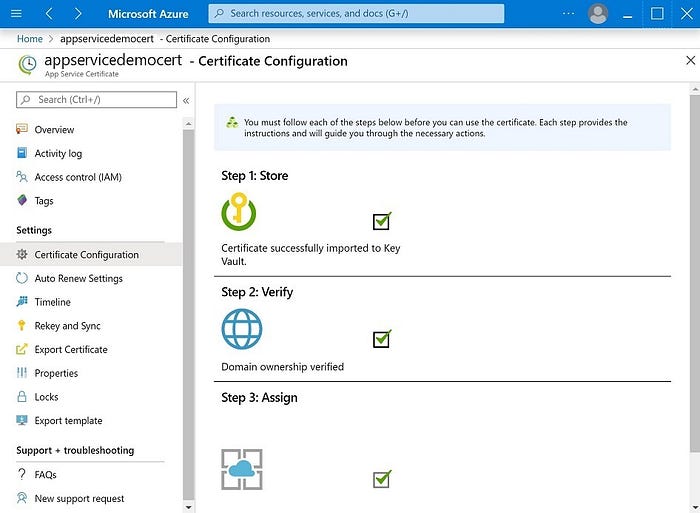The image size is (700, 513).
Task: Click the Key Vault store icon
Action: (x=239, y=212)
